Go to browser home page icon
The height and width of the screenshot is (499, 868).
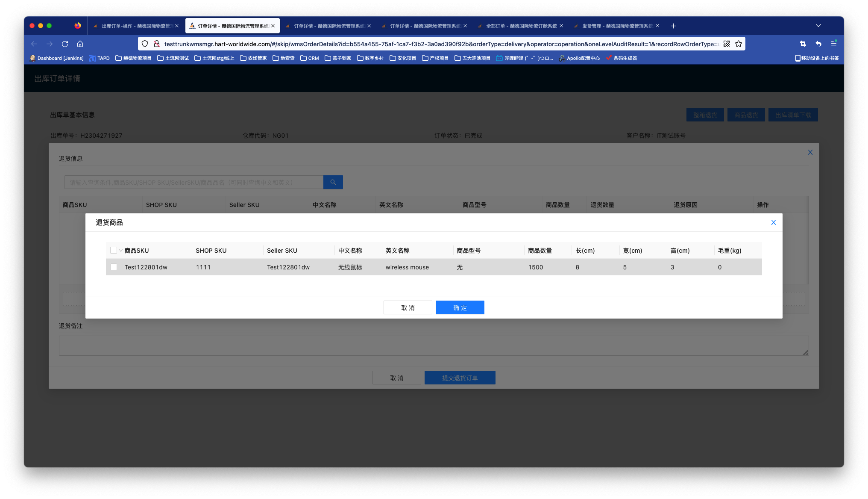click(x=80, y=44)
